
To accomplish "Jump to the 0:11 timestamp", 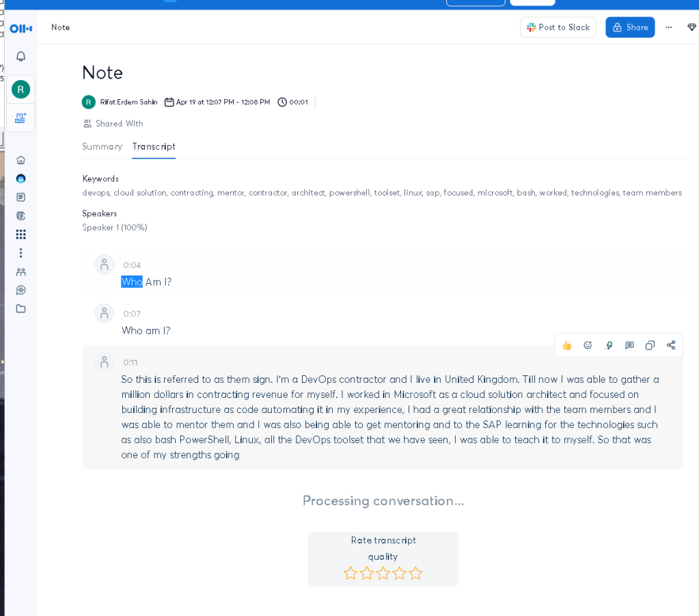I will 131,362.
